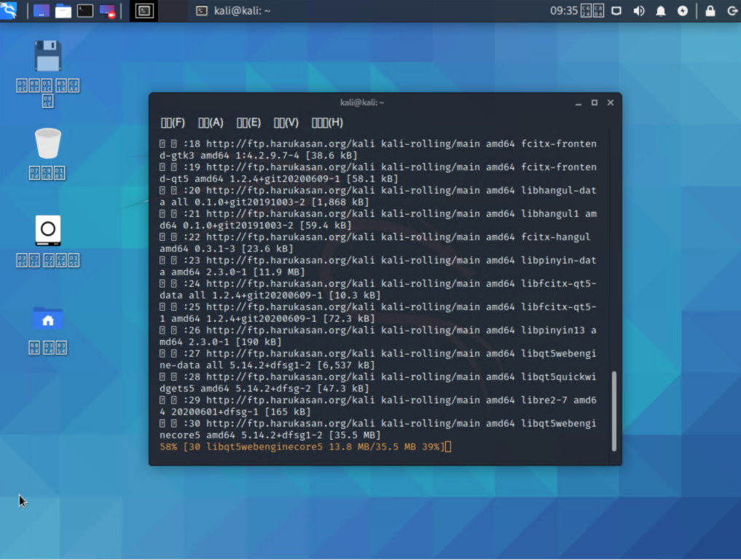Maximize the kali@kali terminal window
This screenshot has height=560, width=741.
tap(594, 103)
